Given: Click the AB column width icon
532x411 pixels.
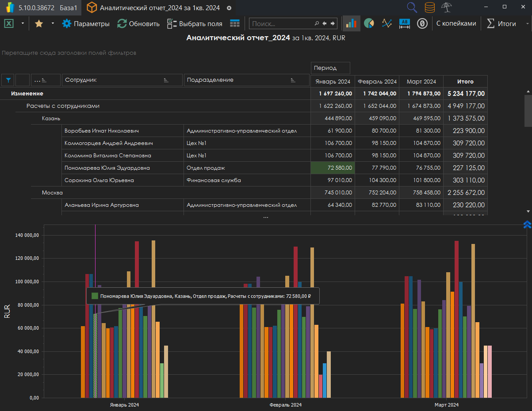Looking at the screenshot, I should 405,24.
